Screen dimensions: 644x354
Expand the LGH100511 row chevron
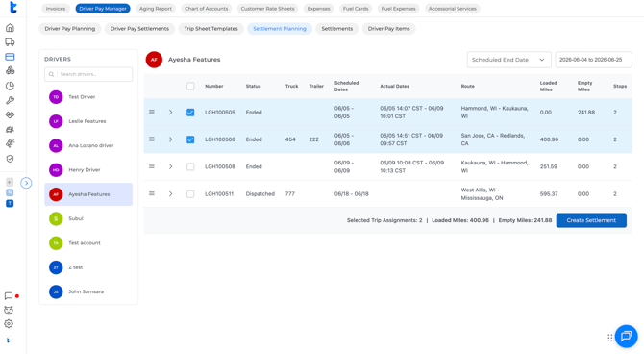(x=170, y=193)
